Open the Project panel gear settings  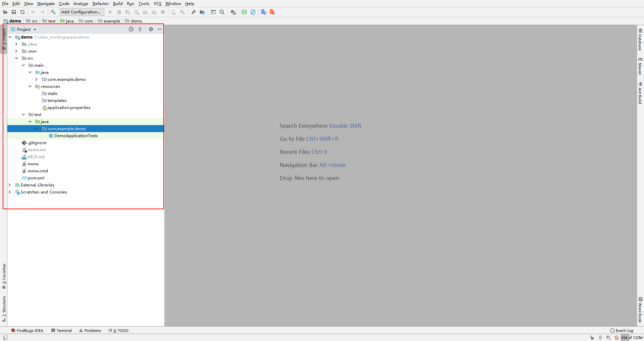[151, 29]
